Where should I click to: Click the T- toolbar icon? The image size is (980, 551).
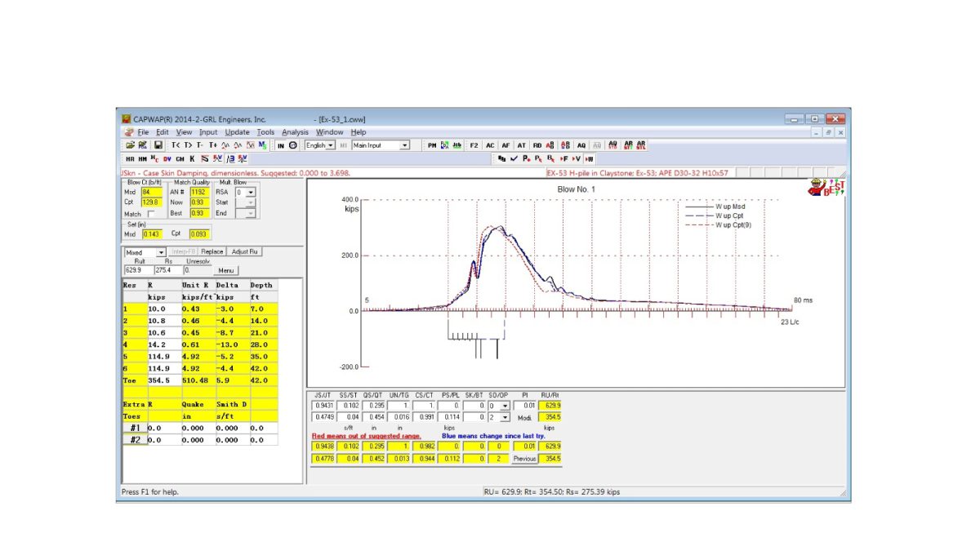[x=199, y=145]
